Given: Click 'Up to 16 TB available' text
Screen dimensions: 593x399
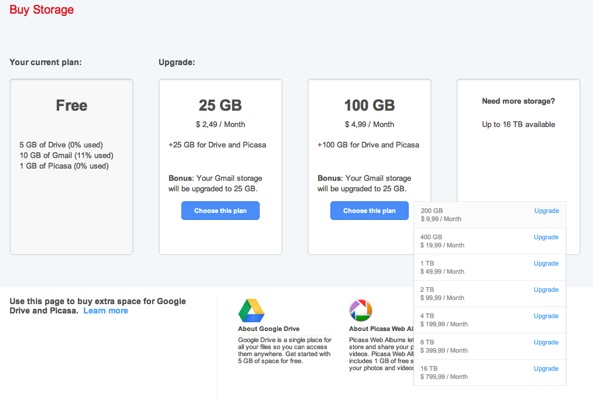Looking at the screenshot, I should [x=518, y=124].
